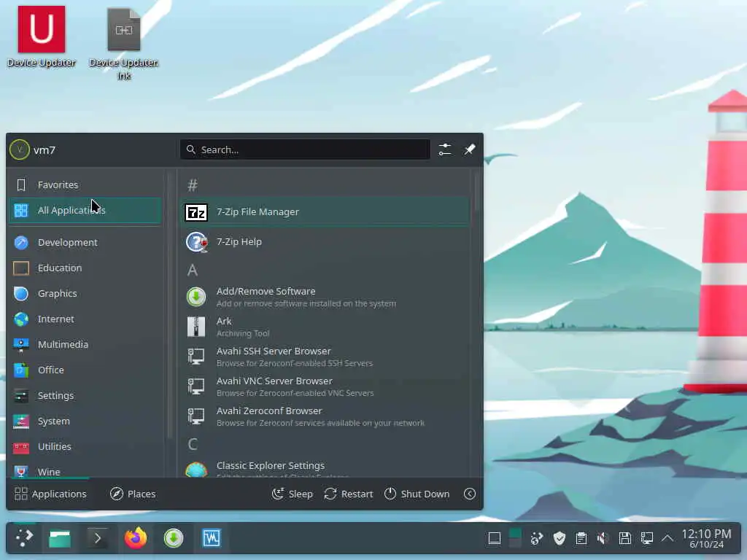This screenshot has width=747, height=560.
Task: Click the show desktop tray icon
Action: tap(495, 539)
